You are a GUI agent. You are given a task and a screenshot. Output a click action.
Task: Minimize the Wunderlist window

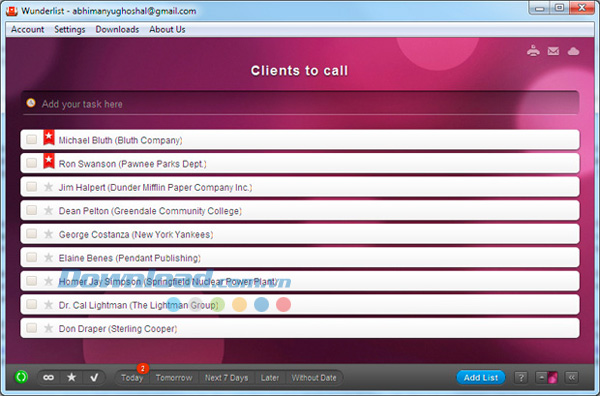coord(540,8)
